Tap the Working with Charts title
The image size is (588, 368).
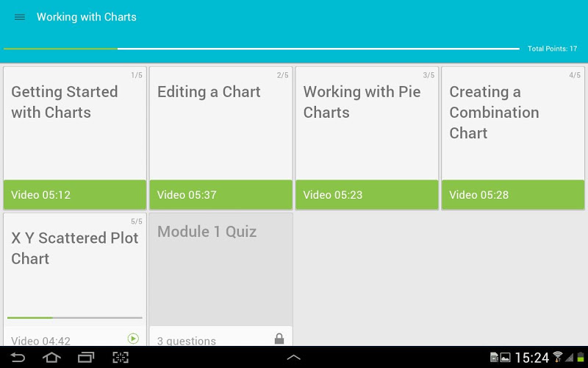[87, 17]
